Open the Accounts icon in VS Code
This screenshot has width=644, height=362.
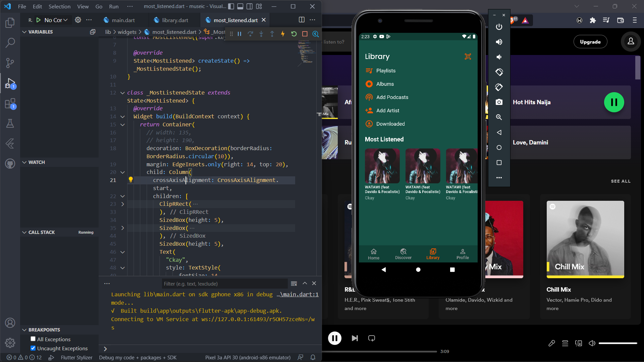10,323
